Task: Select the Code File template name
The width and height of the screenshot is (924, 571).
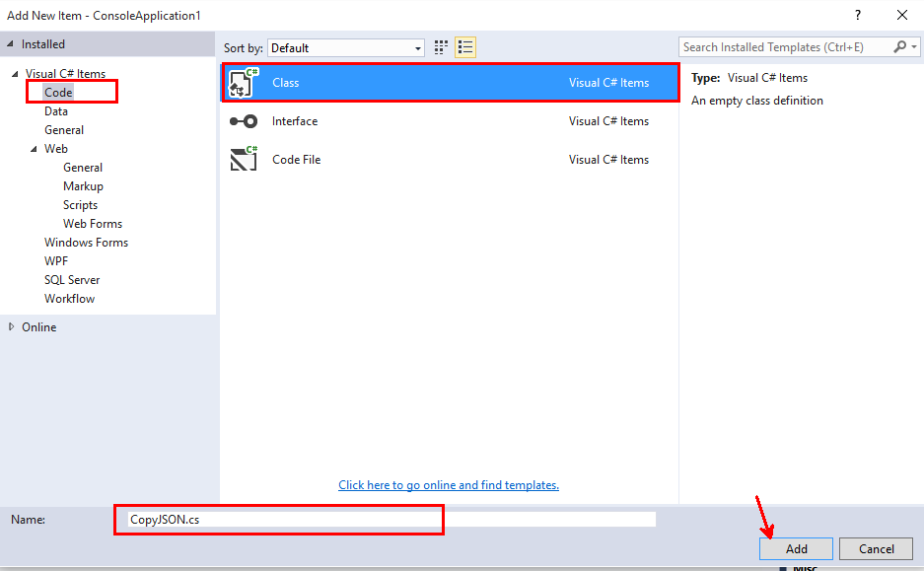Action: click(x=297, y=160)
